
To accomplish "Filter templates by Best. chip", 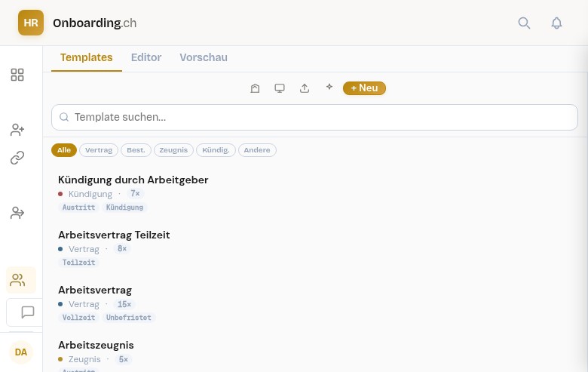I will (136, 150).
